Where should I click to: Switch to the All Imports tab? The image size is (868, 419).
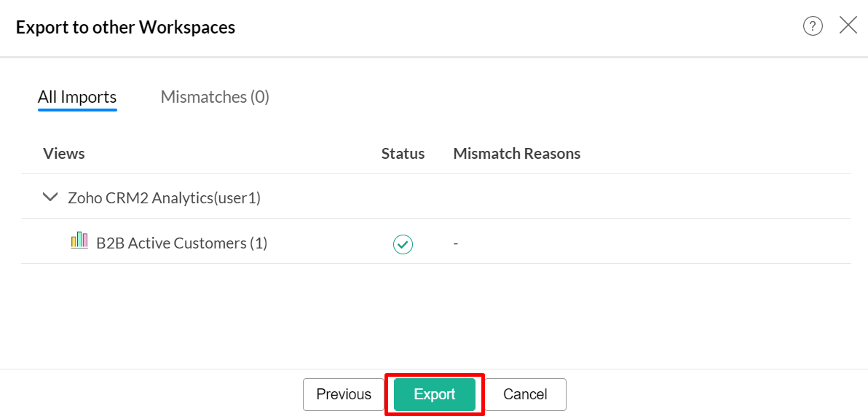pyautogui.click(x=77, y=97)
